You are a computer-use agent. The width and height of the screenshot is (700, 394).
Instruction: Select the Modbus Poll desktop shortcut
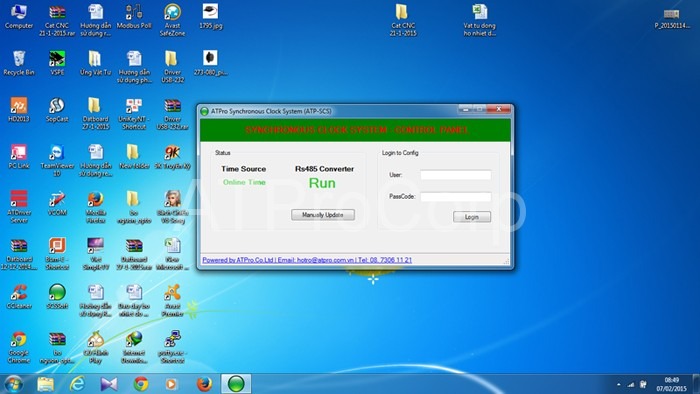(x=134, y=17)
